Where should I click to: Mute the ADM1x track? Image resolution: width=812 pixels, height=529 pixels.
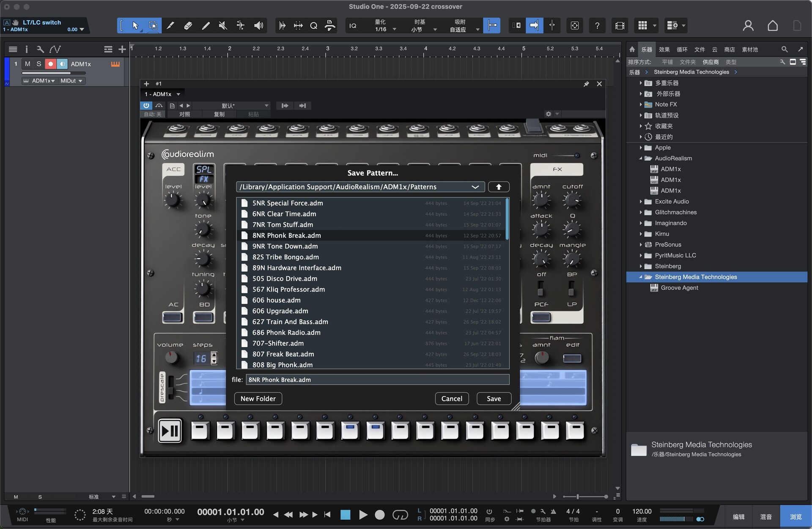tap(27, 64)
